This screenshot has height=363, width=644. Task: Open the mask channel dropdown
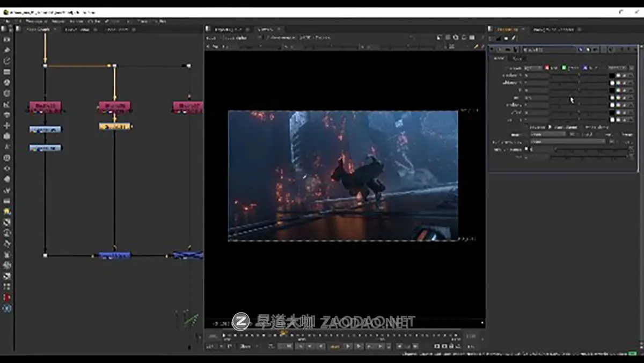(547, 134)
